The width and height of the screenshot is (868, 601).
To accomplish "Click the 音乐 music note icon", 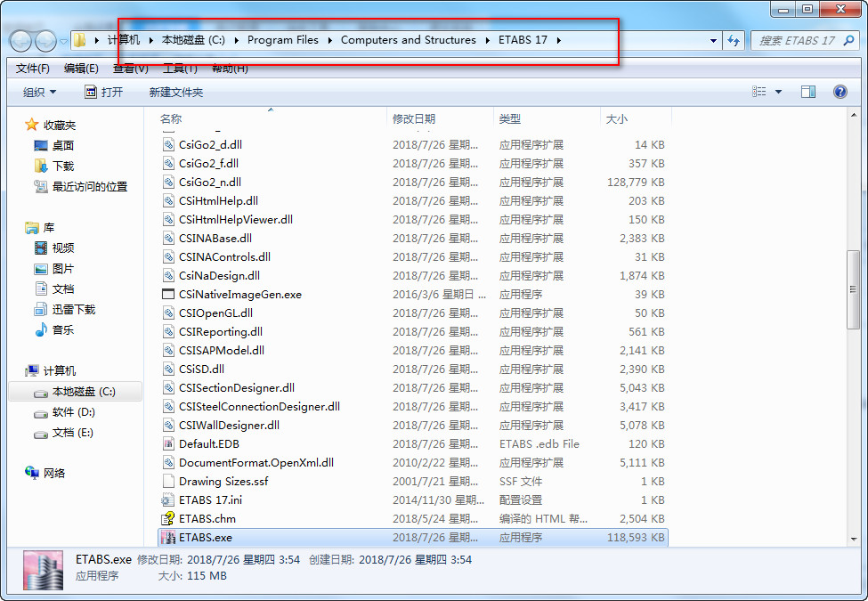I will pyautogui.click(x=41, y=329).
